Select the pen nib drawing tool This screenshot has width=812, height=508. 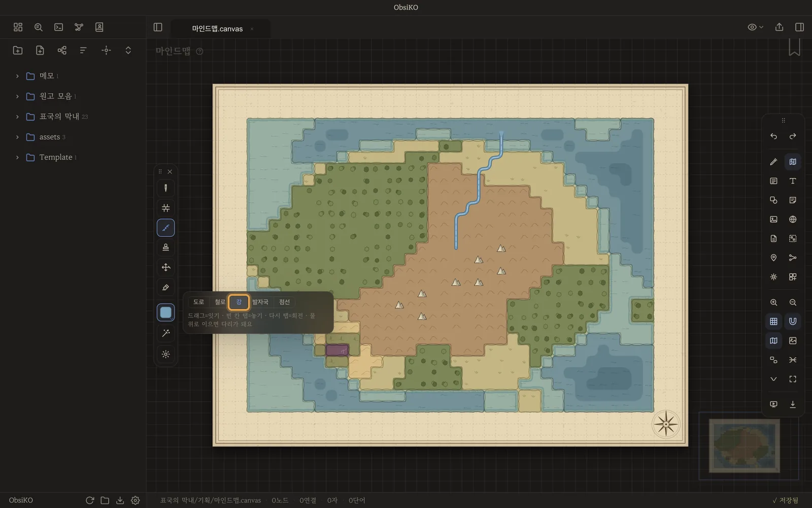[165, 188]
